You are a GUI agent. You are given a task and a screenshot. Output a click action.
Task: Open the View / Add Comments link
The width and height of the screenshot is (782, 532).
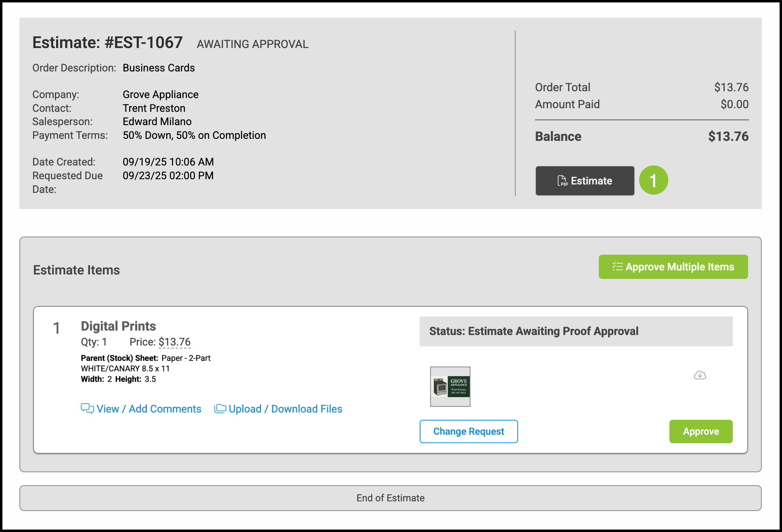pos(148,409)
